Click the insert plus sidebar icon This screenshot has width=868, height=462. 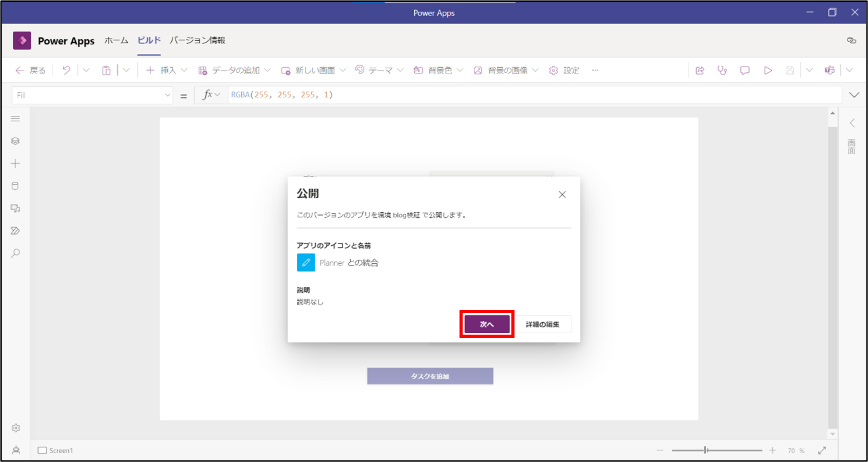pos(16,163)
